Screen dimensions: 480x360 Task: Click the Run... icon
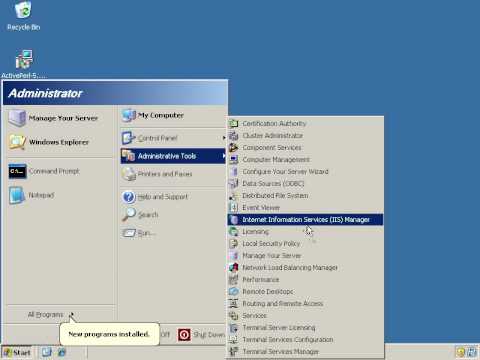point(129,232)
